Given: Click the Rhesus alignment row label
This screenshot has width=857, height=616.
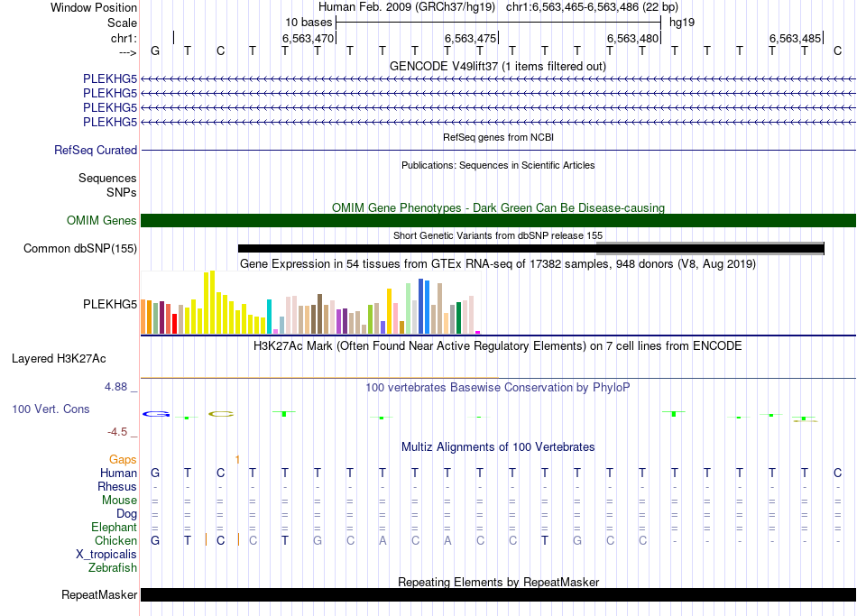Looking at the screenshot, I should [x=117, y=486].
